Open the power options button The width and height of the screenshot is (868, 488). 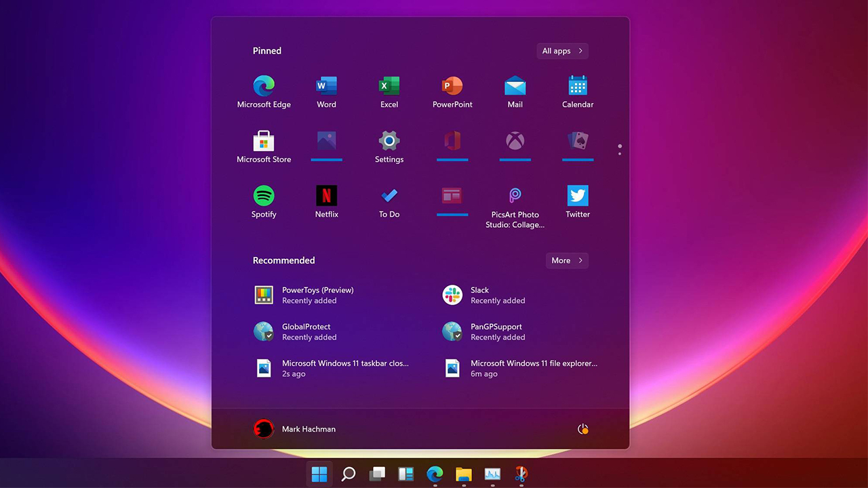coord(583,428)
